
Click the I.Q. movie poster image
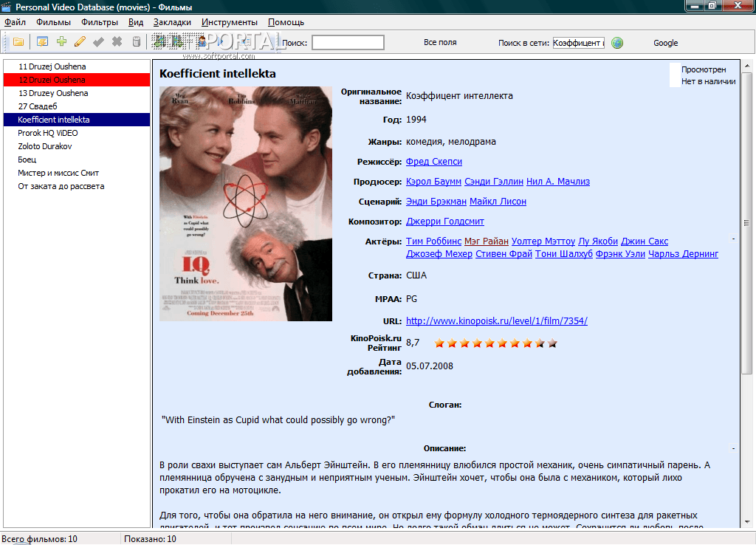246,204
